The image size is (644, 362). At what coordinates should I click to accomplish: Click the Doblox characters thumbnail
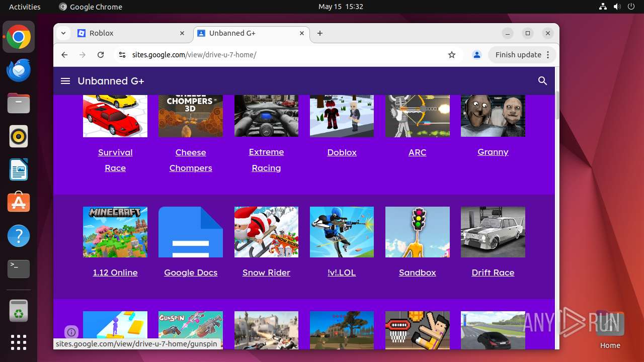[342, 116]
